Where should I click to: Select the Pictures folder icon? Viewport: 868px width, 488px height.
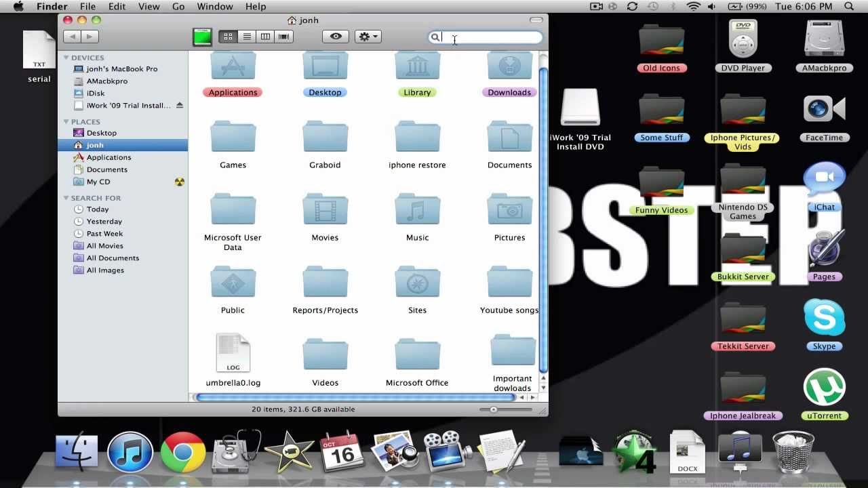coord(509,210)
